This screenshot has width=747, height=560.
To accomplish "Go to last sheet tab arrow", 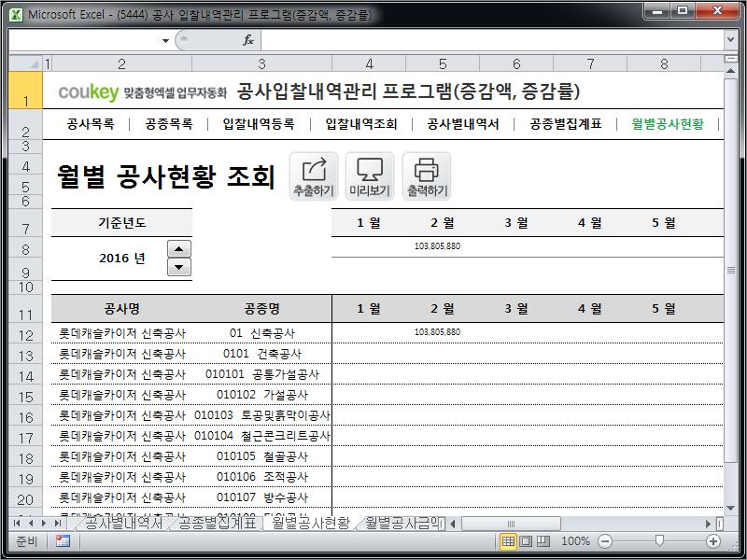I will point(57,524).
